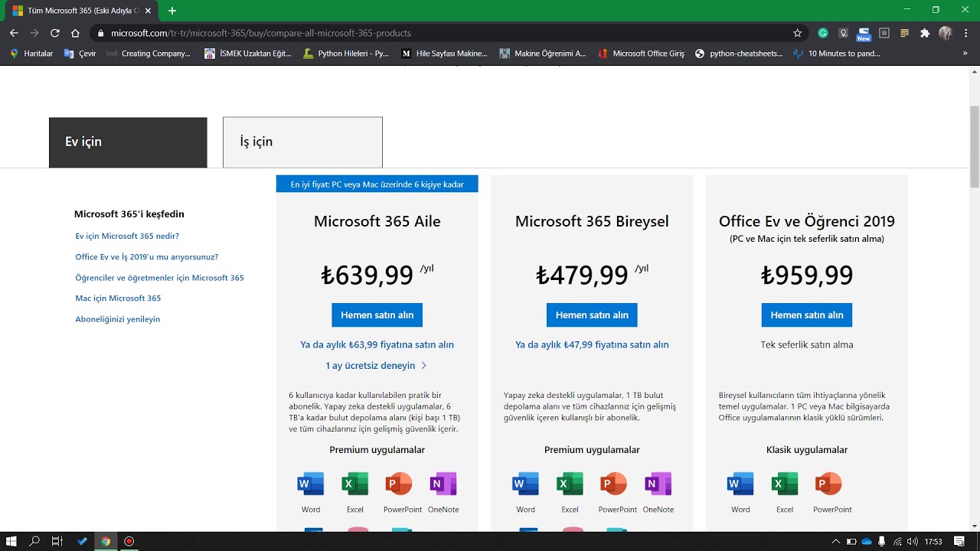Expand the hidden bookmarks chevron
This screenshot has height=551, width=980.
pyautogui.click(x=965, y=54)
